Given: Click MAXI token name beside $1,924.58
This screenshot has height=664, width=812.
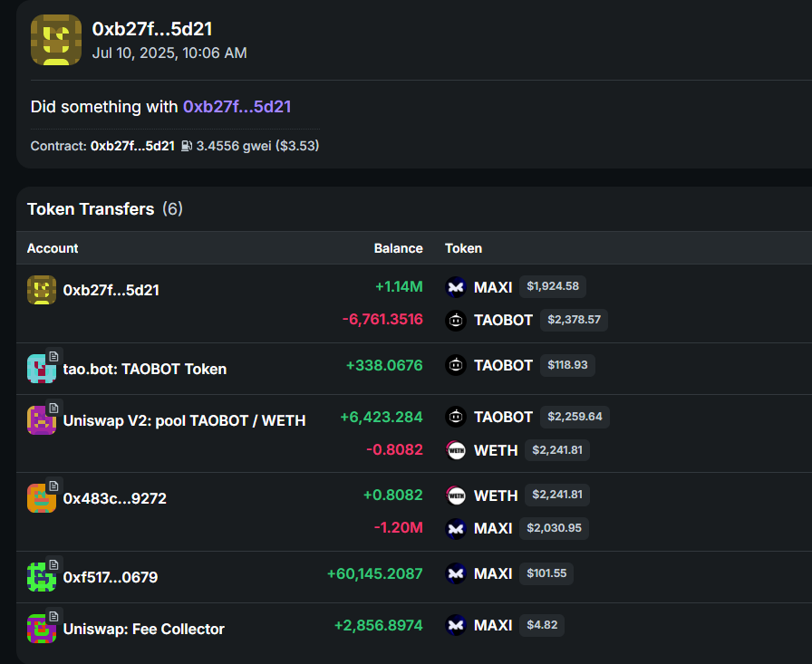Looking at the screenshot, I should coord(493,287).
